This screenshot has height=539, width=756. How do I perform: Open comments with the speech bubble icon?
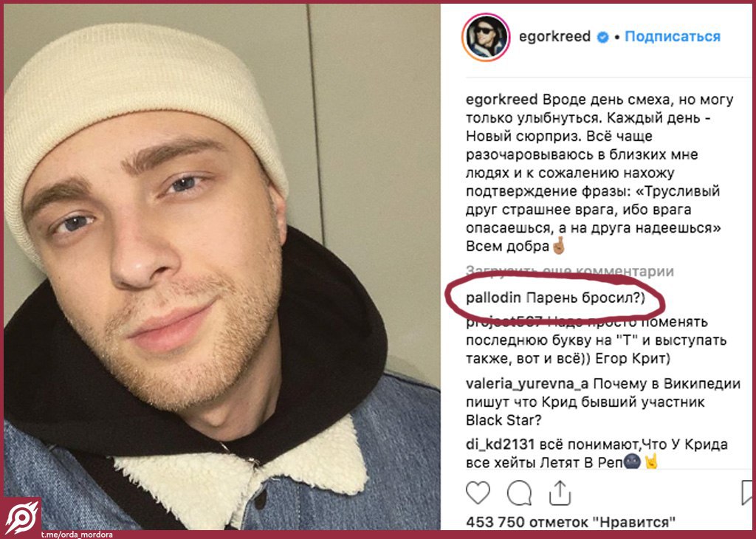point(519,492)
